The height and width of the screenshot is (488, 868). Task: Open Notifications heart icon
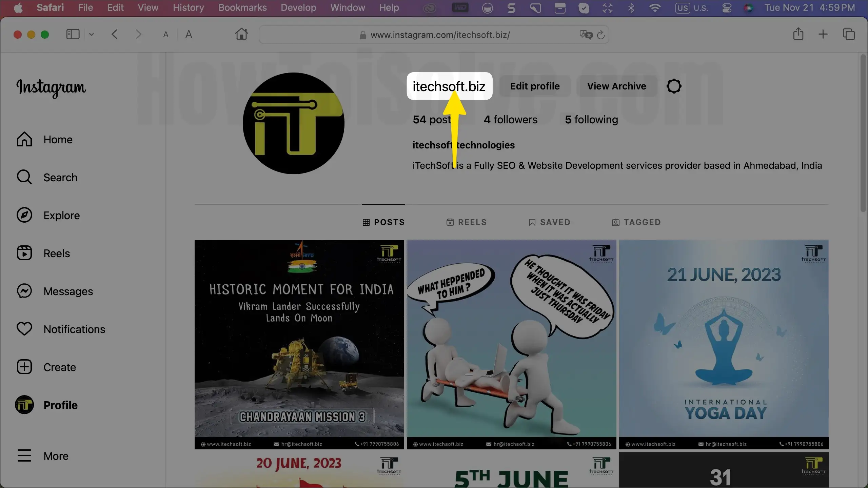coord(24,329)
